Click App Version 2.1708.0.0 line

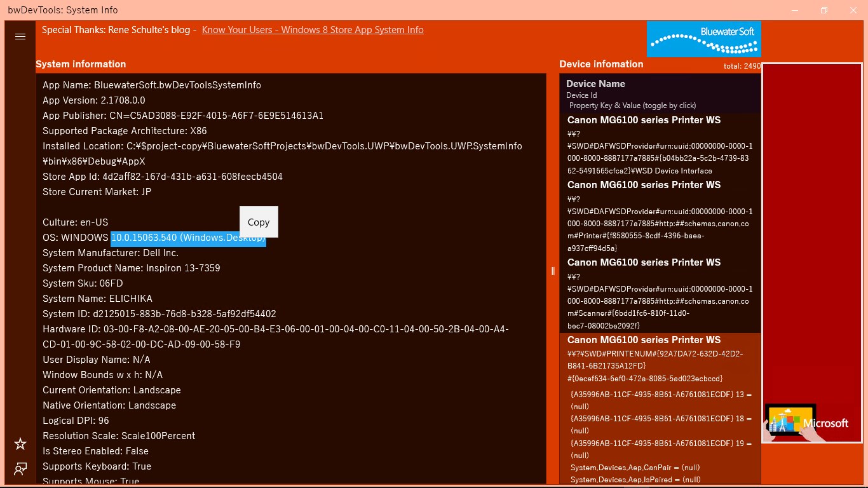(x=94, y=100)
